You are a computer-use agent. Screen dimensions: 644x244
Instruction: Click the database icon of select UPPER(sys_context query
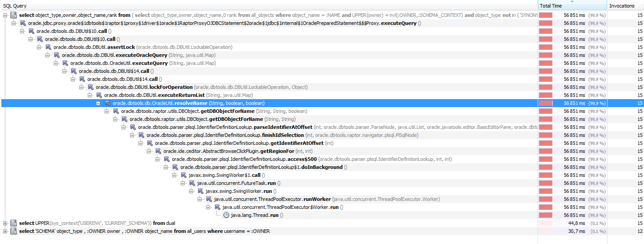[14, 223]
